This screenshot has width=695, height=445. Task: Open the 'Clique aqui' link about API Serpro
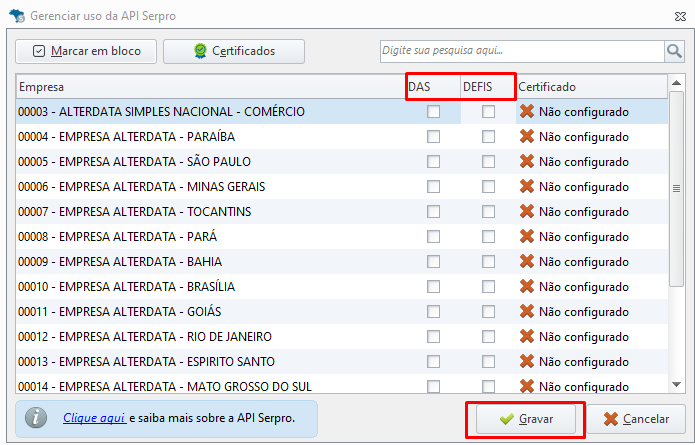click(94, 418)
